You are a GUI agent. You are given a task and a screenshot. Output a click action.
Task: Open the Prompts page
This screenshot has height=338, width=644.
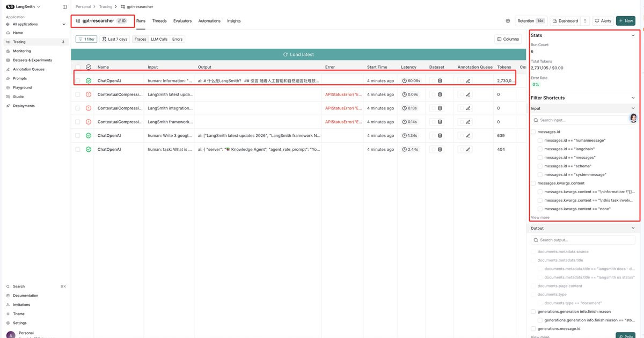coord(19,78)
